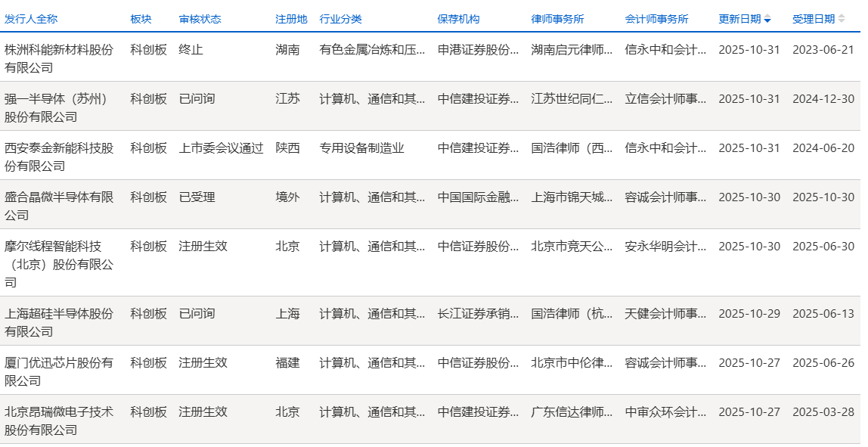
Task: Click the 注册地 column header
Action: (291, 19)
